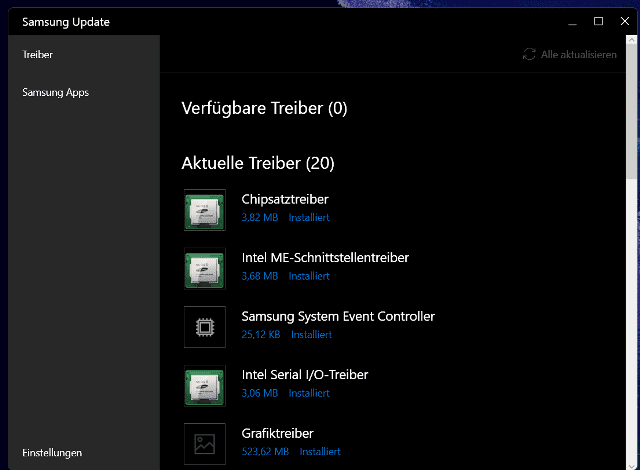Click the Aktuelle Treiber (20) heading
This screenshot has width=640, height=470.
258,162
